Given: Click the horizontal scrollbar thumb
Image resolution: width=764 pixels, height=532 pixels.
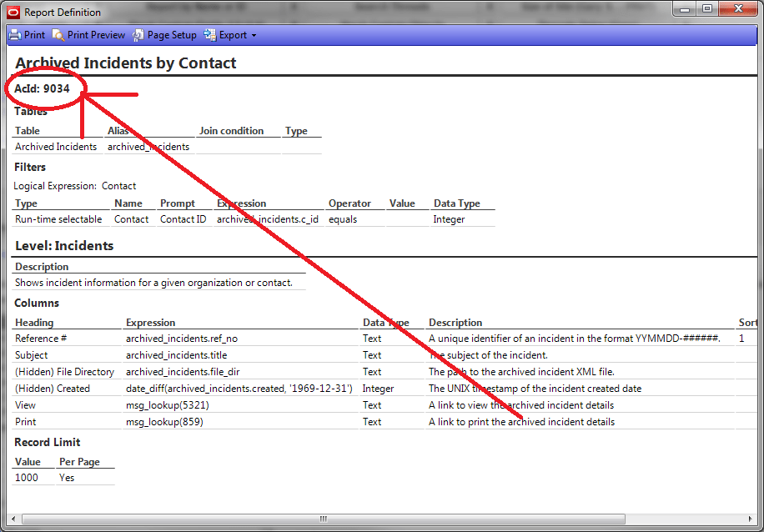Looking at the screenshot, I should point(322,519).
